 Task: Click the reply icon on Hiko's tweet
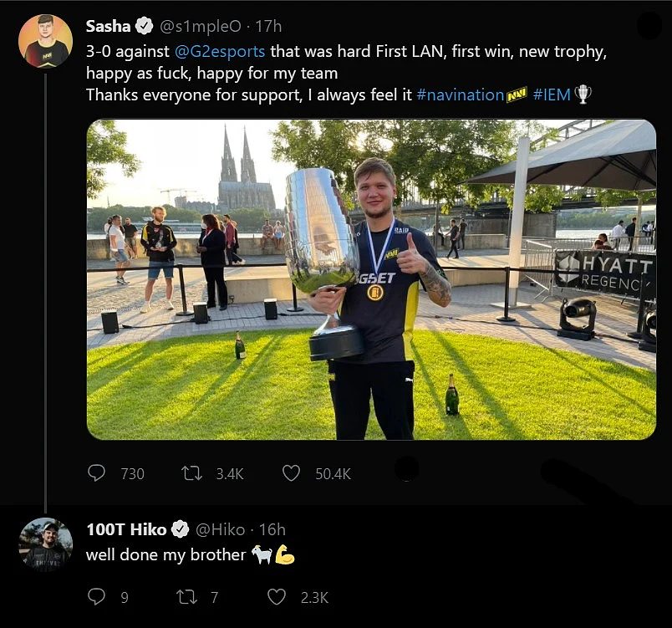[x=96, y=597]
